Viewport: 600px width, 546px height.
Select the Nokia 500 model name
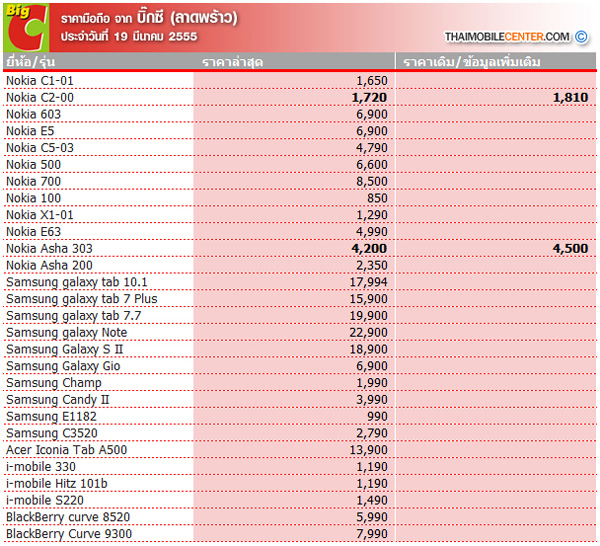[x=33, y=165]
